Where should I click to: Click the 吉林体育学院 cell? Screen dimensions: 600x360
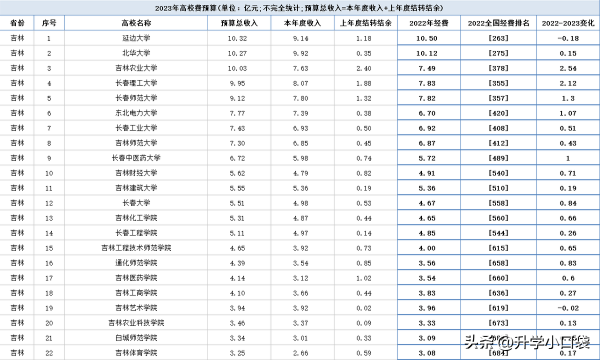[x=136, y=353]
